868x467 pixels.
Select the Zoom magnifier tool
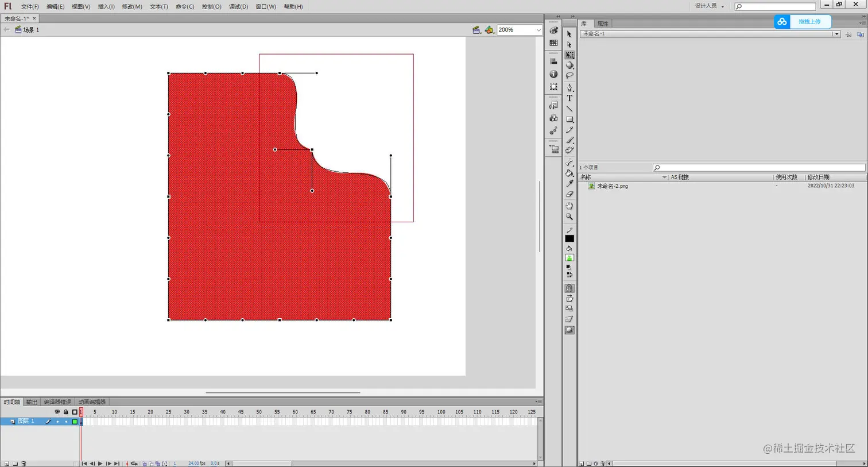coord(569,217)
